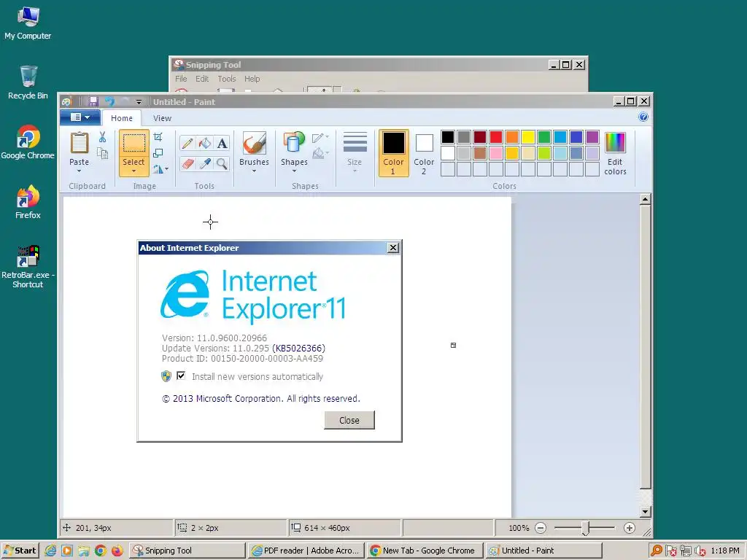Image resolution: width=747 pixels, height=560 pixels.
Task: Select Google Chrome desktop shortcut
Action: [28, 142]
